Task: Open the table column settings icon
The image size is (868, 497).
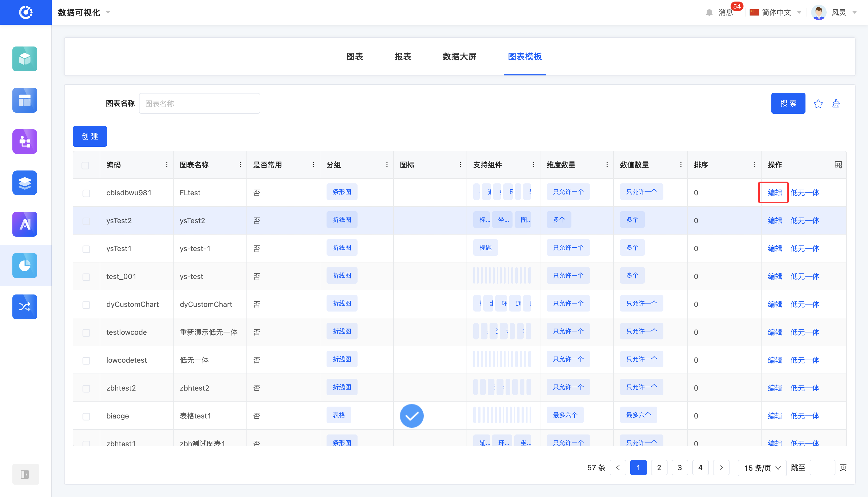Action: (838, 165)
